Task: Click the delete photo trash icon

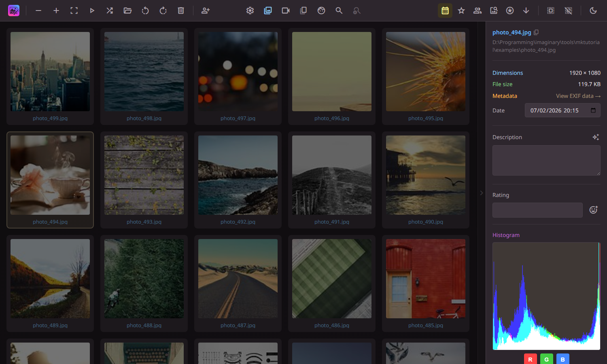Action: tap(181, 11)
